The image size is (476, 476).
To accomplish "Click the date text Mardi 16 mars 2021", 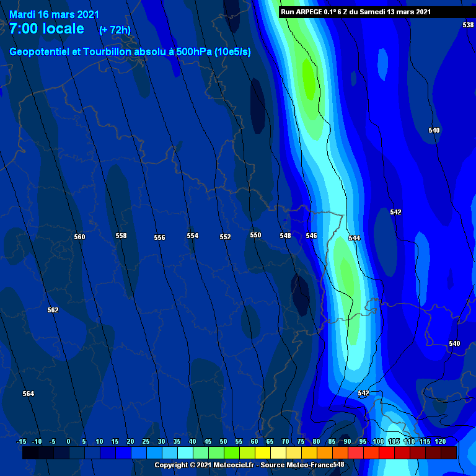I will (x=54, y=14).
